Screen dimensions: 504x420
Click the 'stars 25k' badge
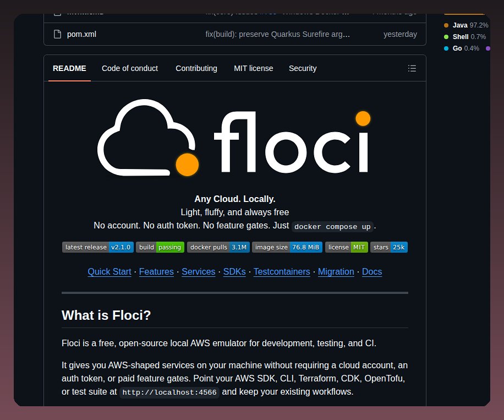(389, 247)
